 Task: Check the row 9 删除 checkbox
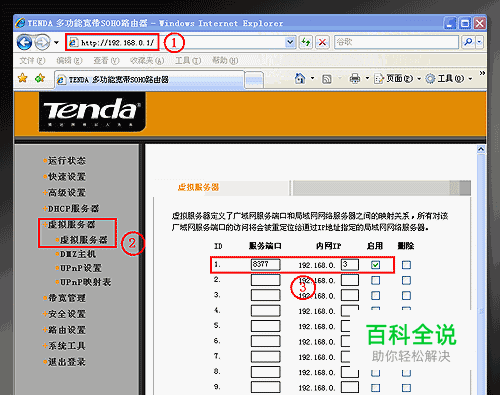[406, 388]
